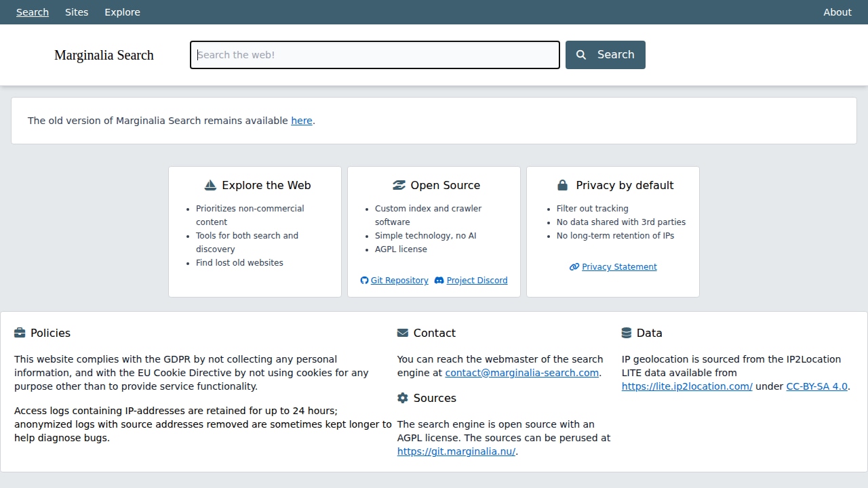Screen dimensions: 868x488
Task: Click the 'Sources' section heading
Action: [435, 398]
